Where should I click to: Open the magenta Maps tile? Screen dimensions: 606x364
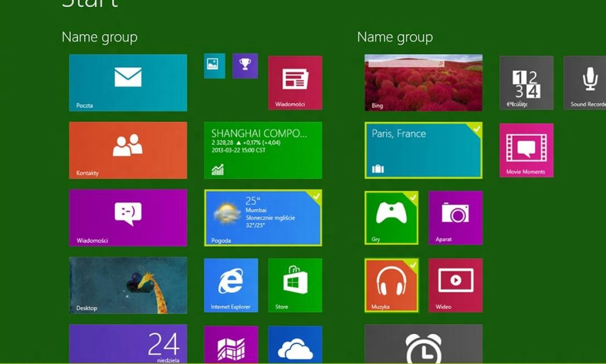(231, 345)
